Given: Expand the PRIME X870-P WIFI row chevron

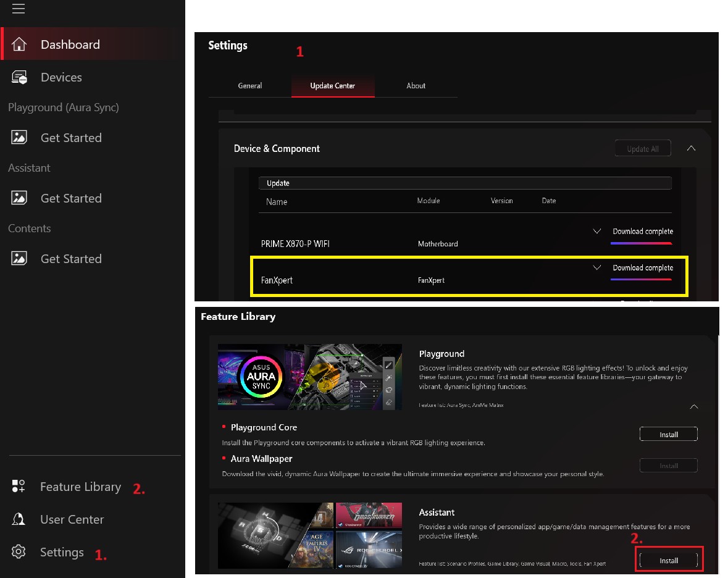Looking at the screenshot, I should click(596, 231).
